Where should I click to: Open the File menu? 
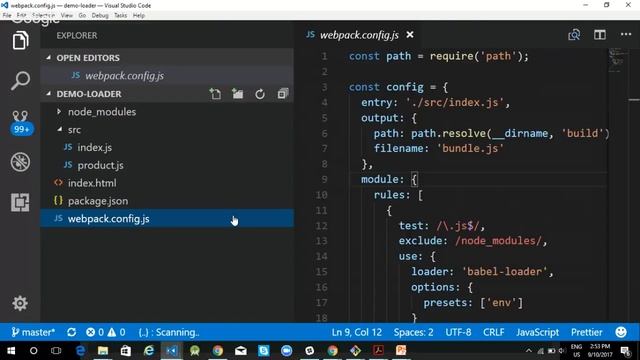[x=7, y=15]
